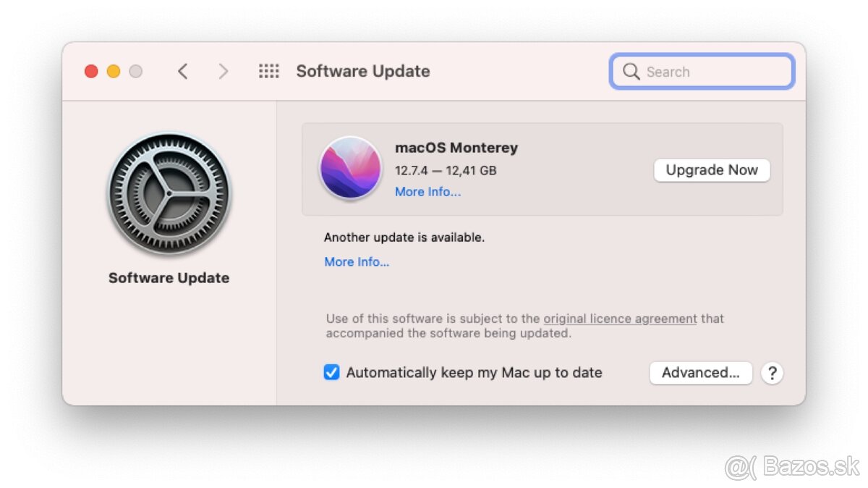Open the apps grid view icon
The image size is (868, 488).
[x=268, y=71]
